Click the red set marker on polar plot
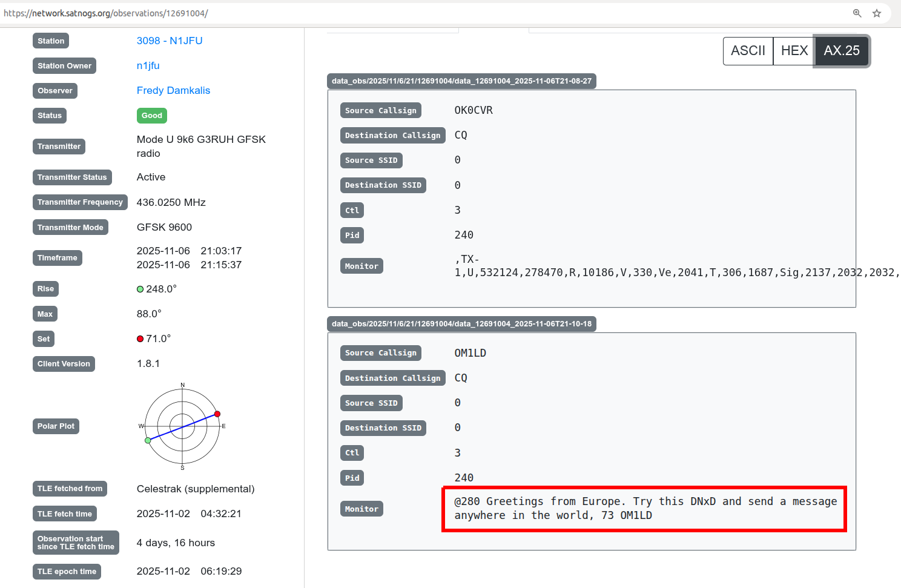The height and width of the screenshot is (588, 901). point(217,414)
